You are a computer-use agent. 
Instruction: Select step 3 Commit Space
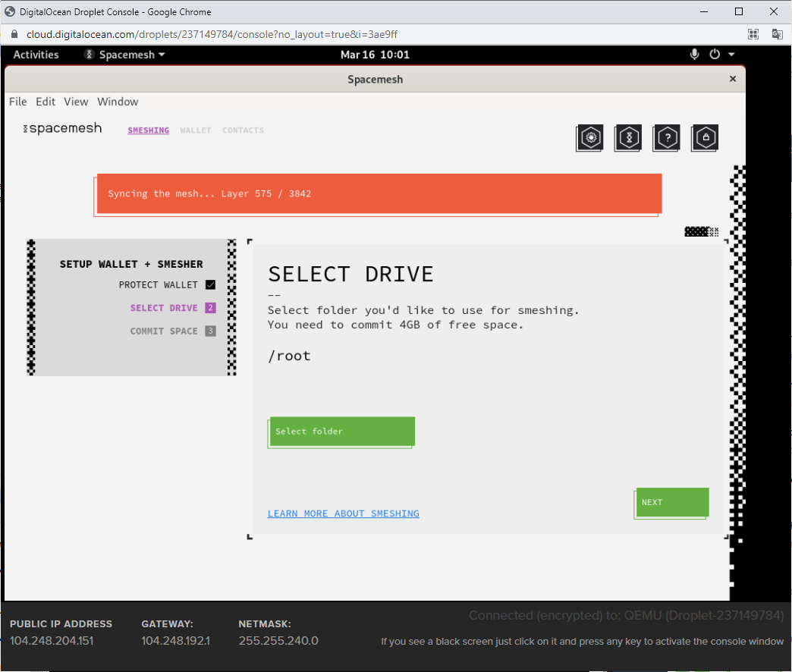pyautogui.click(x=164, y=331)
